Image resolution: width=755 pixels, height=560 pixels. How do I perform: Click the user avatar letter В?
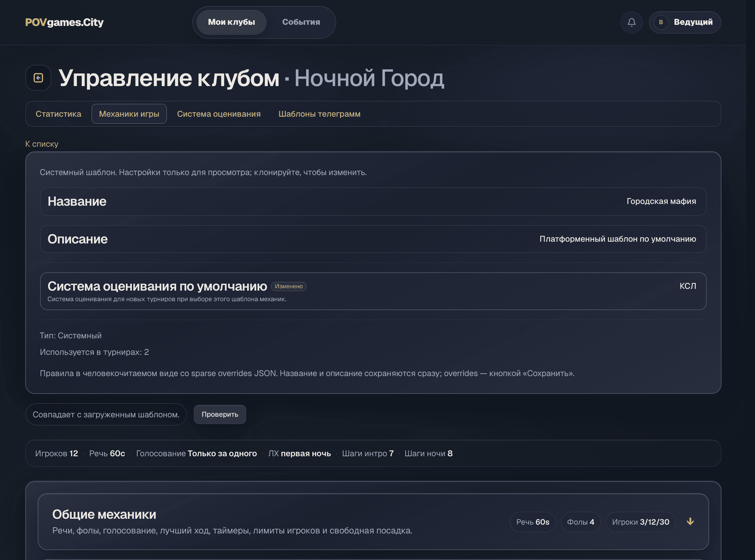661,22
